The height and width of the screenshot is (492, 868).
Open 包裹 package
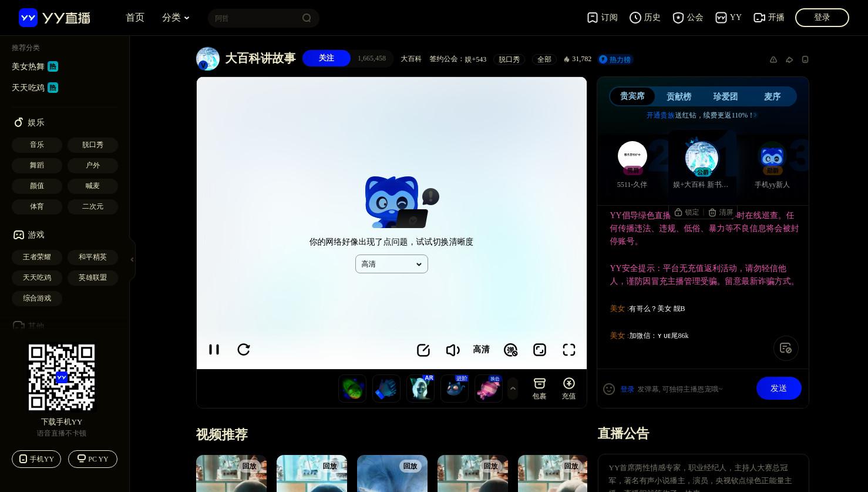pos(540,389)
